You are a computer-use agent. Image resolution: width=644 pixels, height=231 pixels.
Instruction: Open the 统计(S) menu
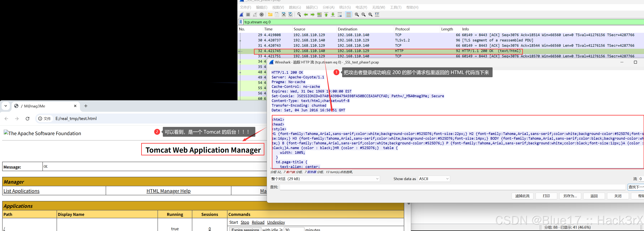[x=345, y=7]
